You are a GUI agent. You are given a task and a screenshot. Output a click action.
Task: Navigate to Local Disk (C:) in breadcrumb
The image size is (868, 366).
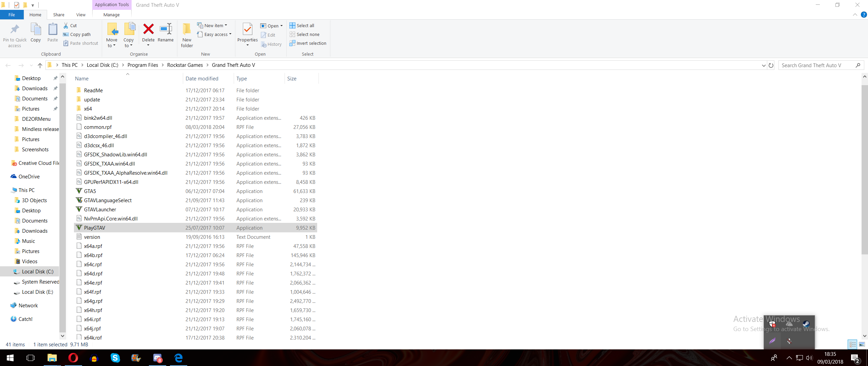[102, 65]
